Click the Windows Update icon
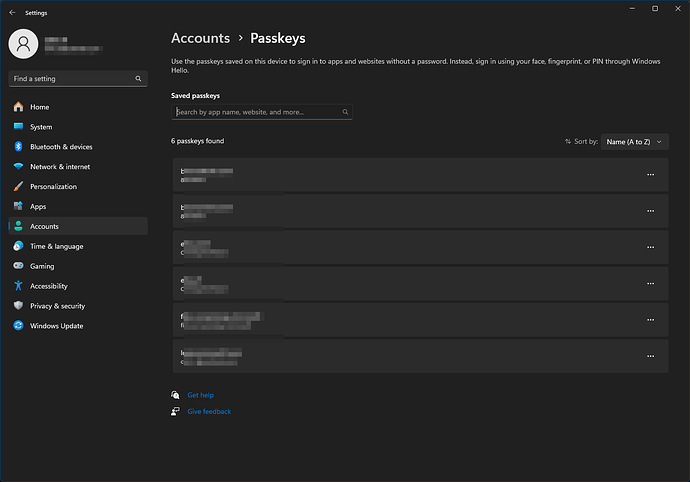This screenshot has width=690, height=482. (x=18, y=326)
